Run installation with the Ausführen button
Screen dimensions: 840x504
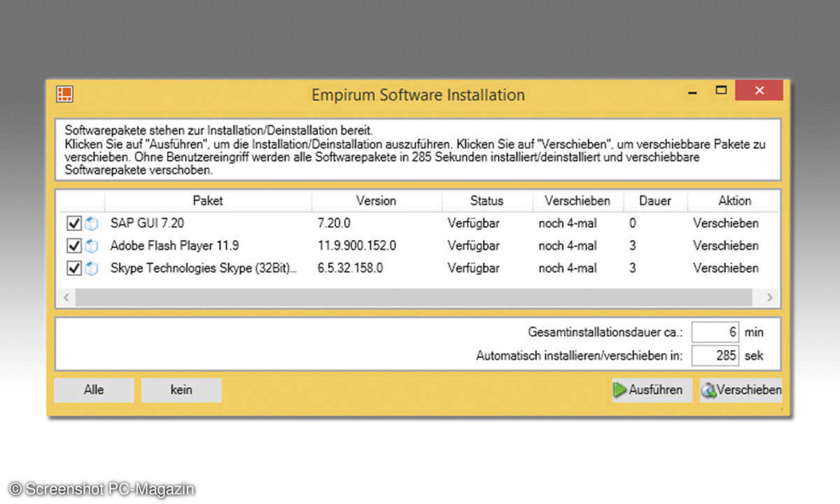[x=652, y=390]
